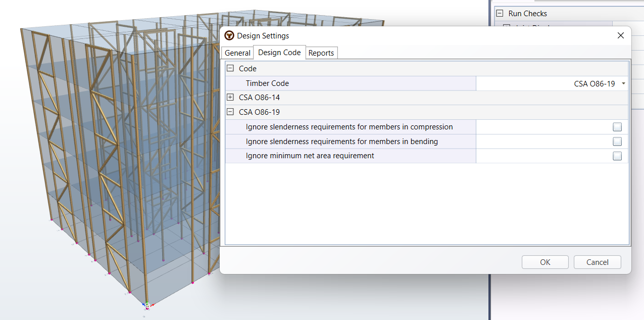Image resolution: width=644 pixels, height=320 pixels.
Task: Open the Reports tab
Action: (321, 53)
